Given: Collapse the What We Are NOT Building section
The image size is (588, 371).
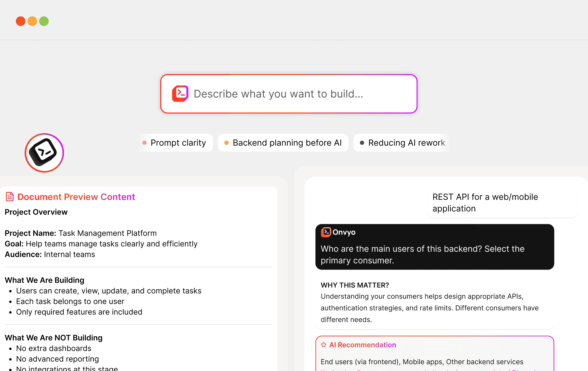Looking at the screenshot, I should tap(54, 338).
